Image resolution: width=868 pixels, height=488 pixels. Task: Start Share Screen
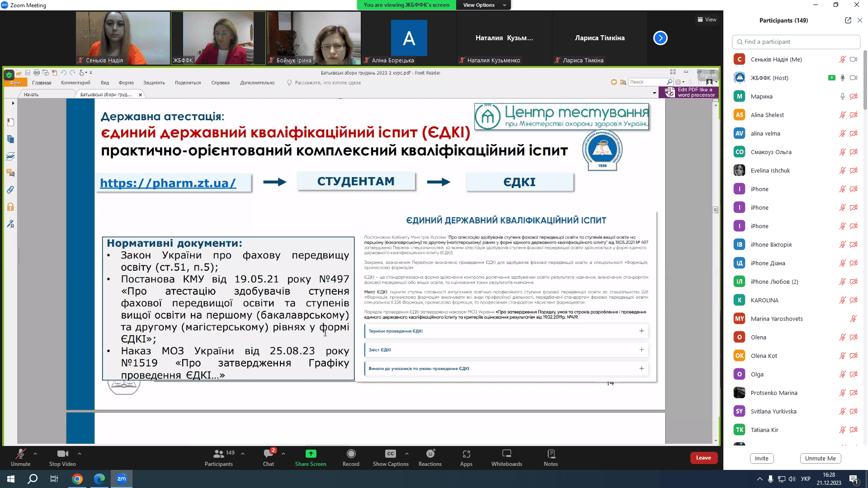(311, 457)
